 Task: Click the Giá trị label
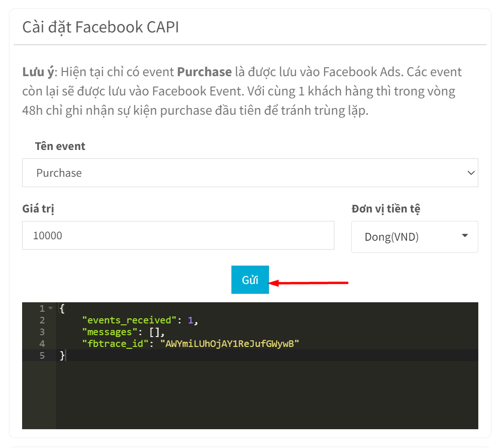pos(38,209)
